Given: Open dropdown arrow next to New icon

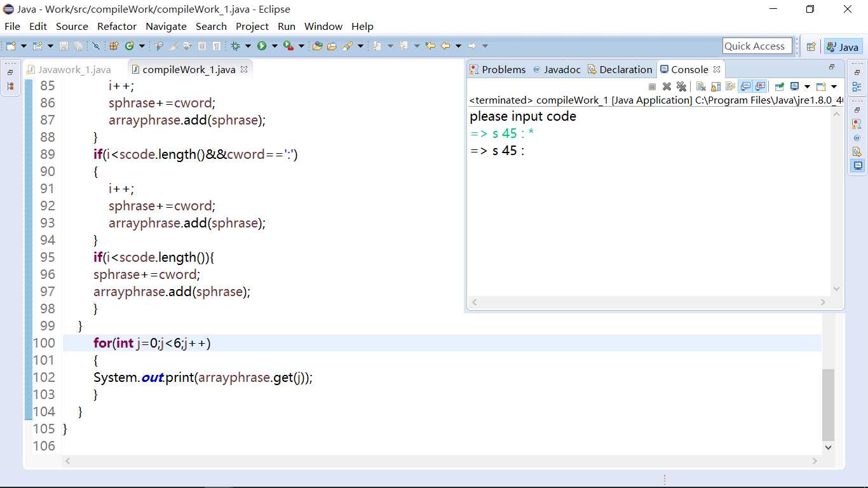Looking at the screenshot, I should pos(24,46).
